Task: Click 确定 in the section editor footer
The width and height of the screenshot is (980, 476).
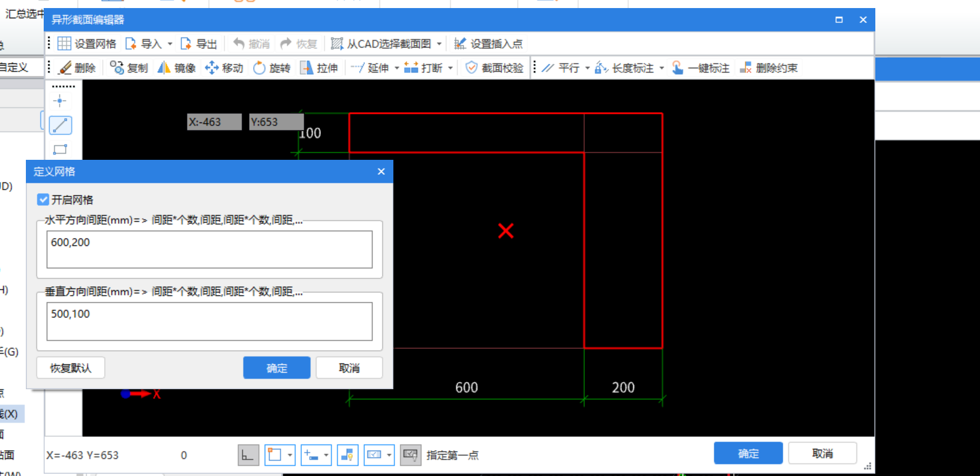Action: pyautogui.click(x=748, y=454)
